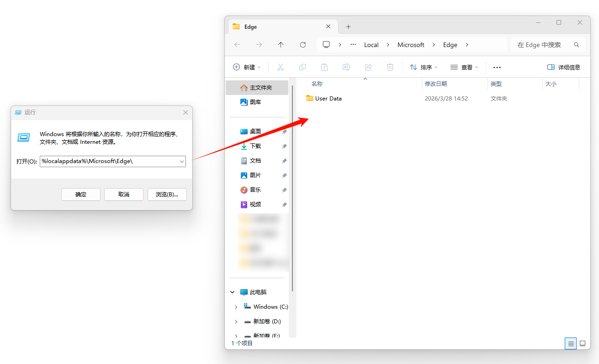The image size is (599, 364).
Task: Switch to large thumbnails view icon
Action: click(583, 343)
